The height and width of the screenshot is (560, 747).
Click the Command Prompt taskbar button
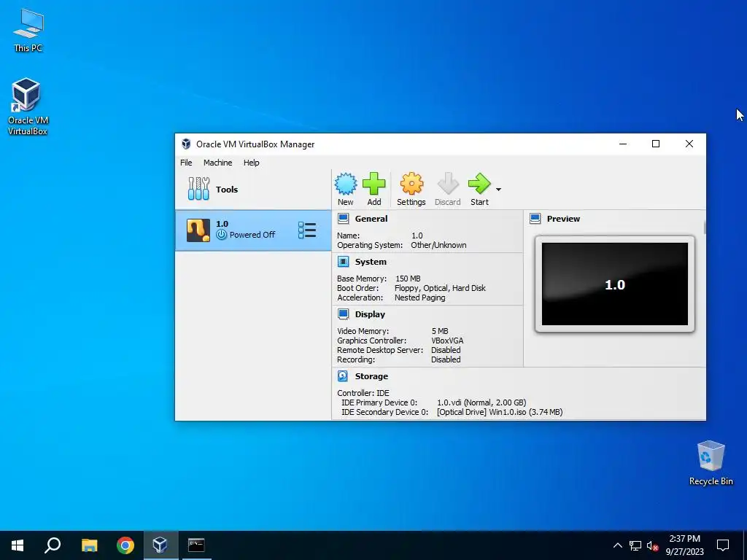(x=196, y=545)
